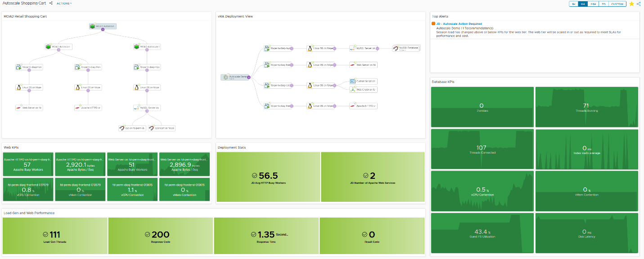Screen dimensions: 644x259
Task: Select the Apache HTTPD node in MOAD Retail panel
Action: [x=88, y=108]
